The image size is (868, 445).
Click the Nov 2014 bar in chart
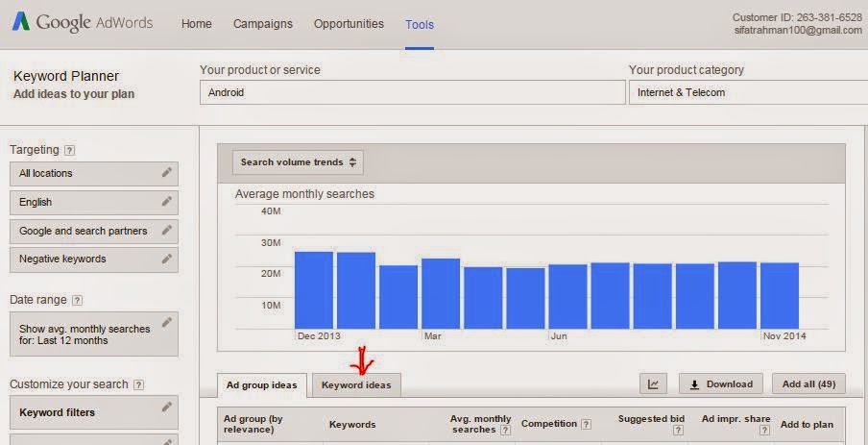click(780, 296)
